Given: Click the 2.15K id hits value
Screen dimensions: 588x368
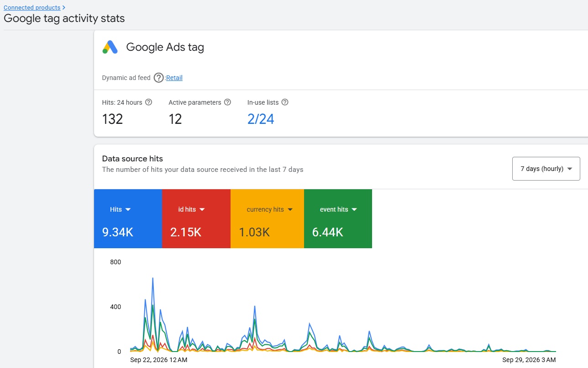Looking at the screenshot, I should tap(186, 232).
